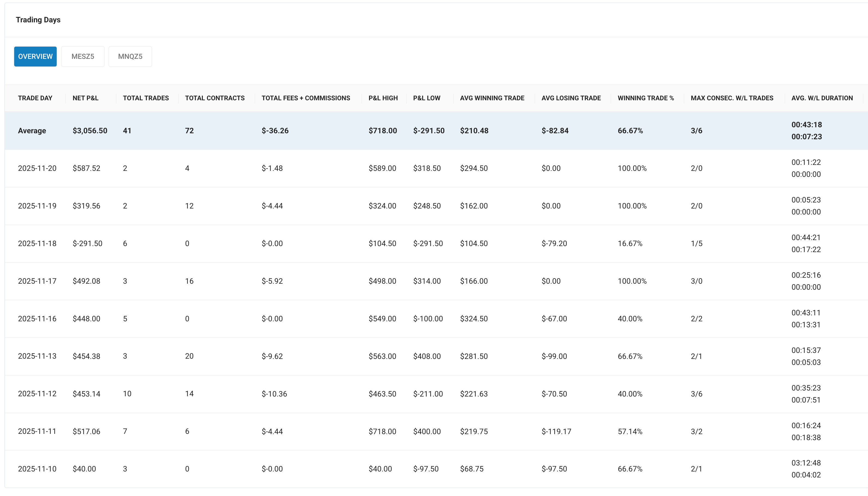The image size is (868, 496).
Task: Select the 2025-11-18 trade day row
Action: coord(37,244)
